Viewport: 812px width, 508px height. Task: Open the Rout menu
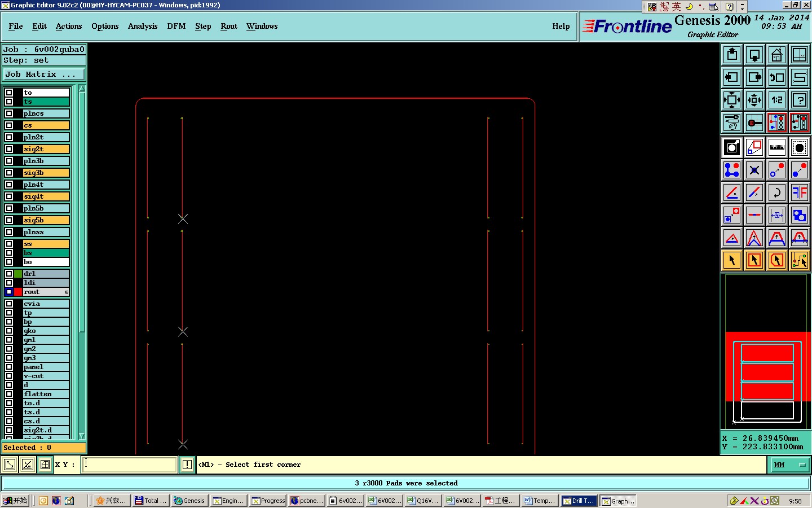pyautogui.click(x=229, y=26)
